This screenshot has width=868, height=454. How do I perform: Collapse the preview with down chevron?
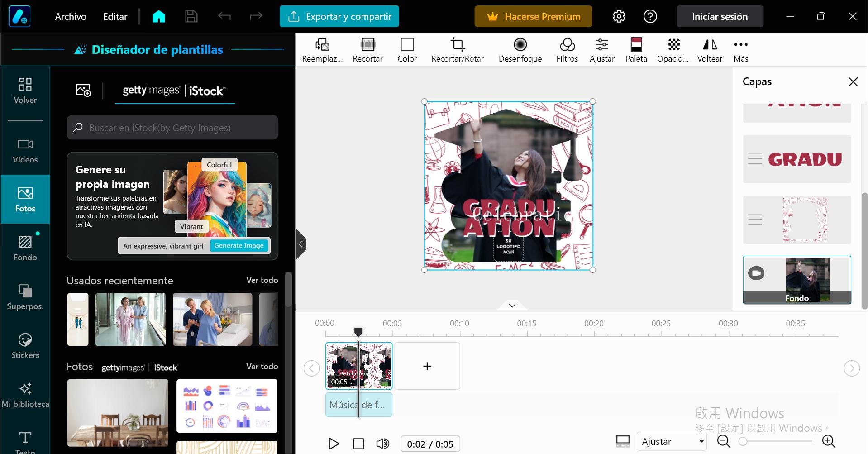tap(512, 306)
